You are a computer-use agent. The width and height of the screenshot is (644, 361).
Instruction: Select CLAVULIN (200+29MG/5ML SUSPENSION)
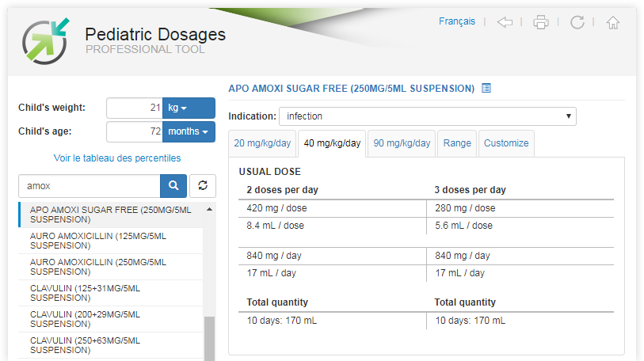110,319
